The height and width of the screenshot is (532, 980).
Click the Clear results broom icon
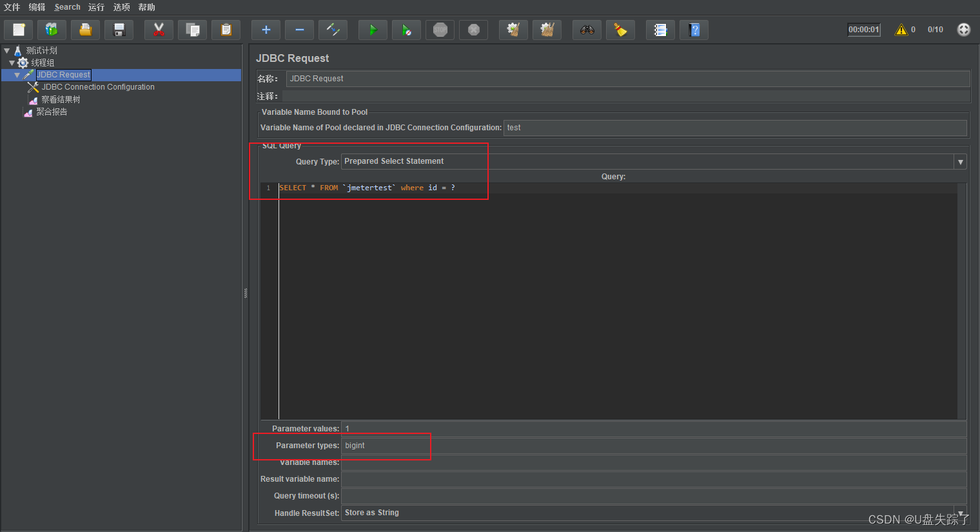pyautogui.click(x=620, y=29)
